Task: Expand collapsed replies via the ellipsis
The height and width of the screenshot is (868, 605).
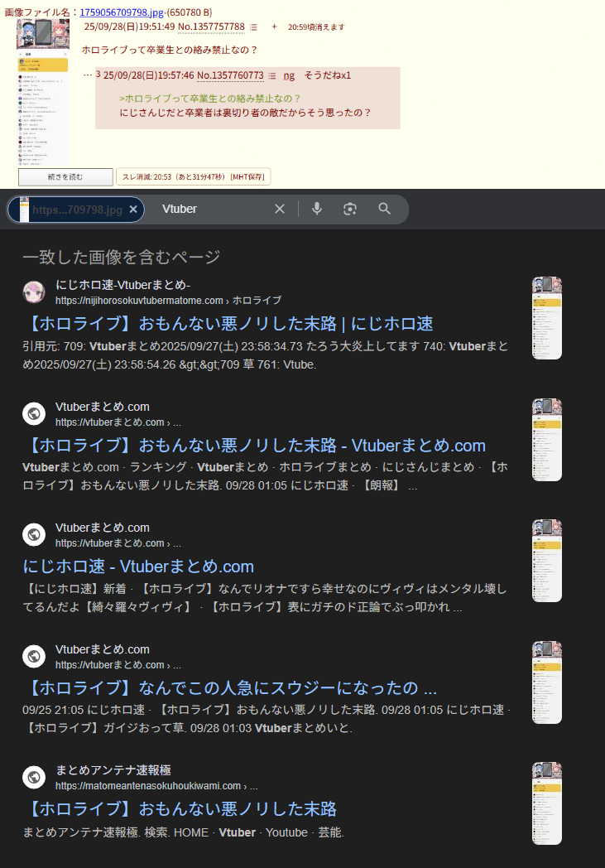Action: click(88, 75)
